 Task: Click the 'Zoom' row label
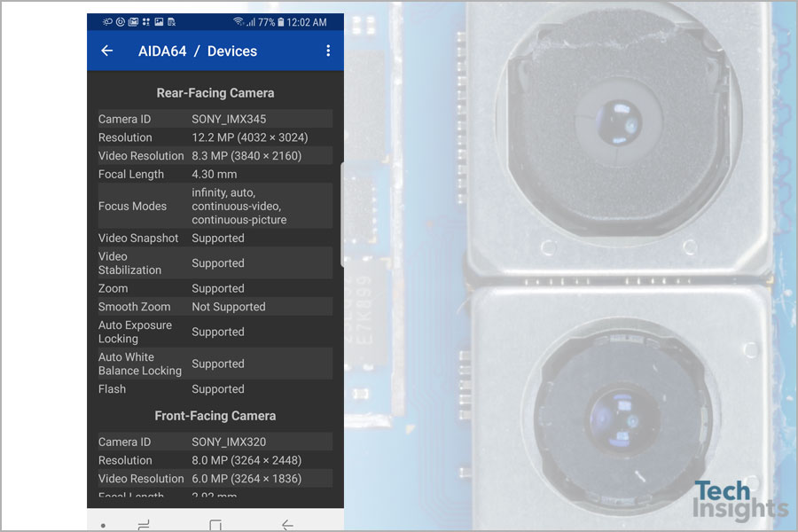[x=113, y=288]
